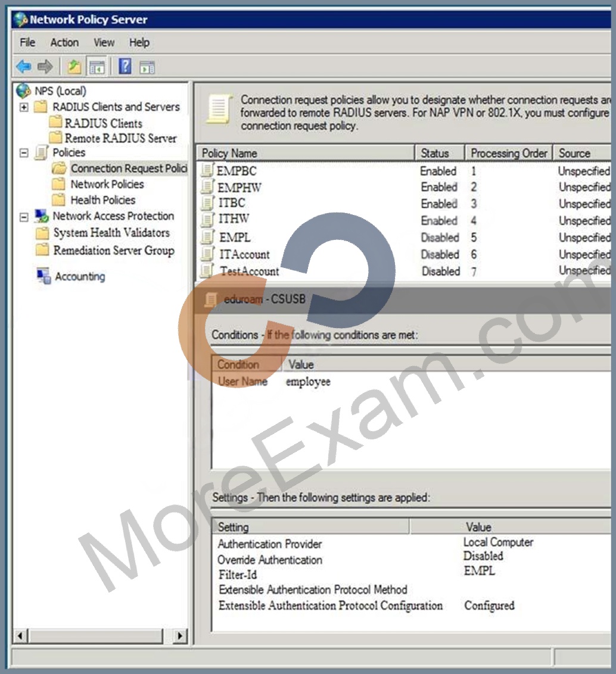The height and width of the screenshot is (674, 616).
Task: Collapse the Network Access Protection node
Action: (x=24, y=217)
